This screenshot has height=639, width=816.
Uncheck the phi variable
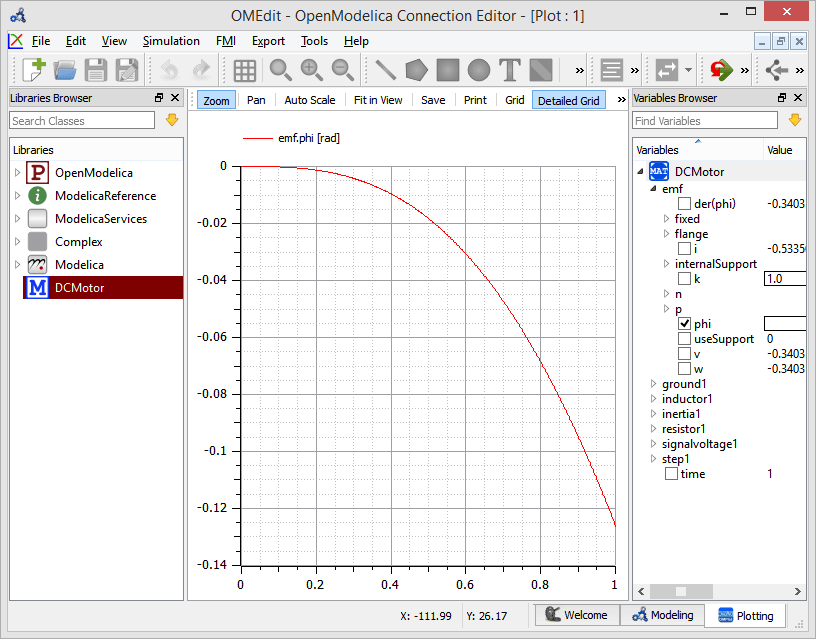click(x=686, y=323)
